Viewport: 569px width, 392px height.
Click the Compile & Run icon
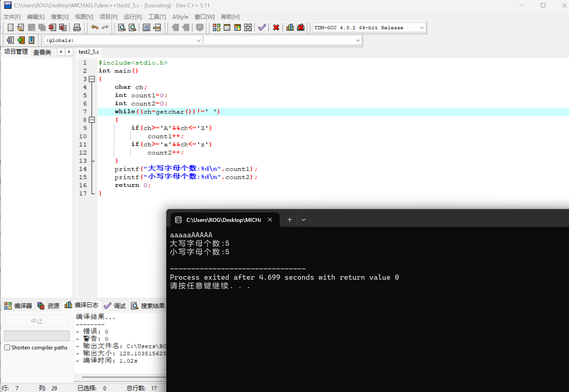click(238, 28)
